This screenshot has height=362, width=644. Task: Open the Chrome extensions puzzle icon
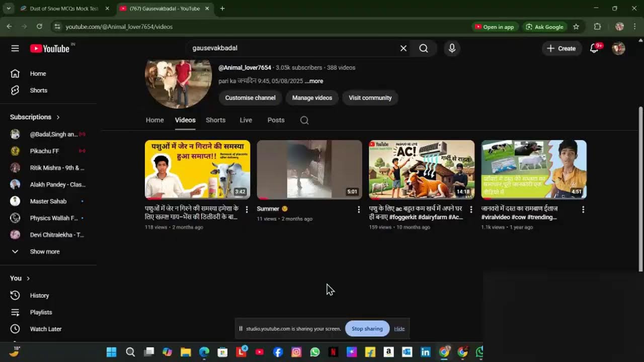(597, 27)
